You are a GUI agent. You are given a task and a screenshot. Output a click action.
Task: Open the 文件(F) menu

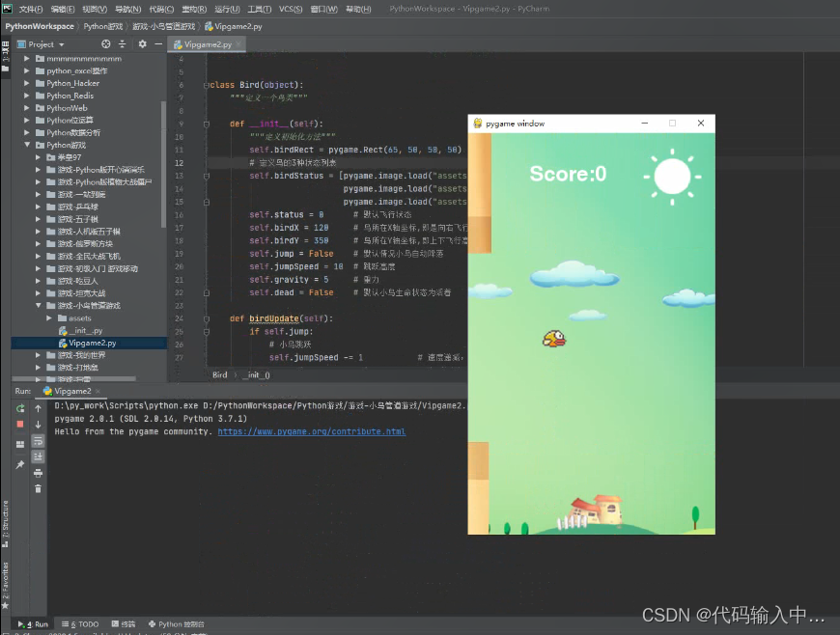click(x=31, y=9)
